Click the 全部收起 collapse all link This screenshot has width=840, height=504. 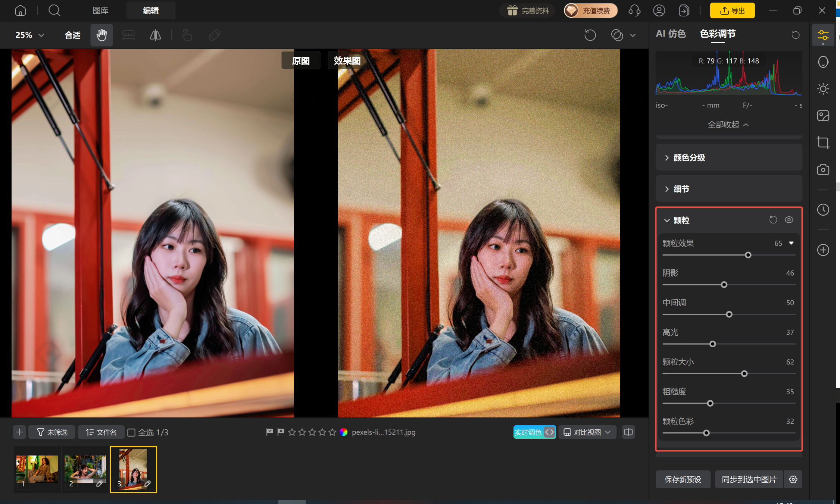tap(728, 125)
